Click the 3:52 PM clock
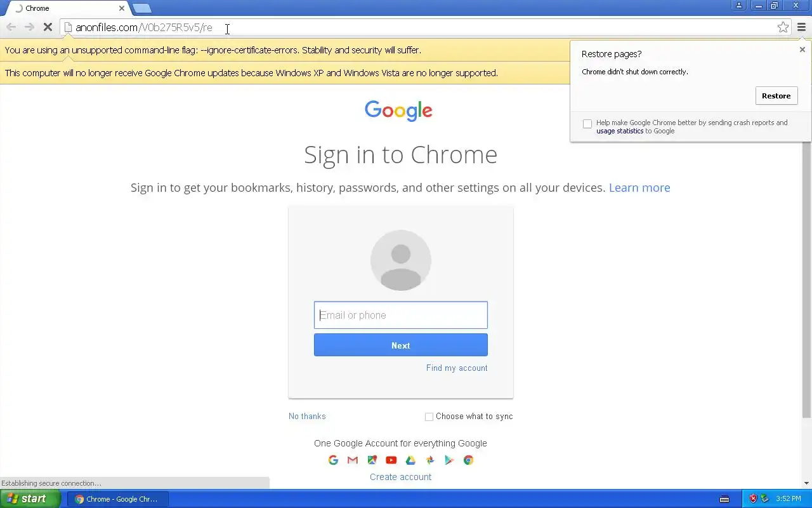This screenshot has width=812, height=508. 788,499
